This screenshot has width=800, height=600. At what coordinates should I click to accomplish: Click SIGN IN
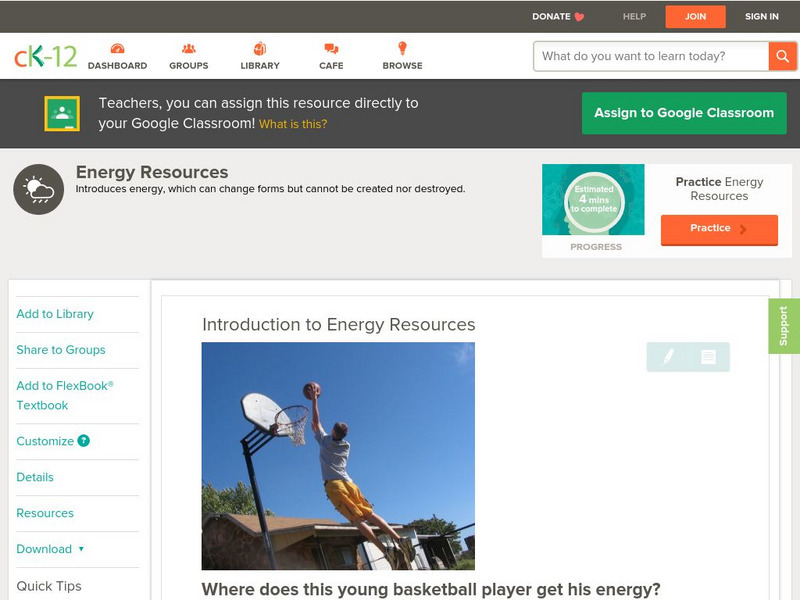tap(762, 16)
